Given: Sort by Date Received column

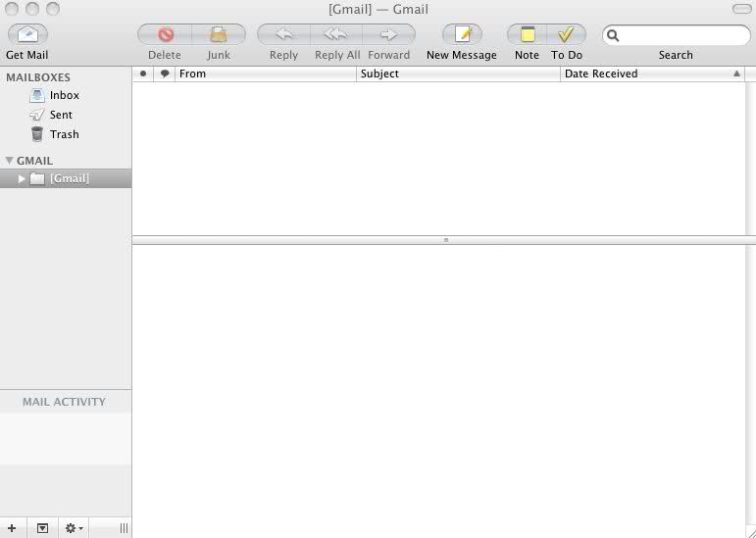Looking at the screenshot, I should click(652, 73).
